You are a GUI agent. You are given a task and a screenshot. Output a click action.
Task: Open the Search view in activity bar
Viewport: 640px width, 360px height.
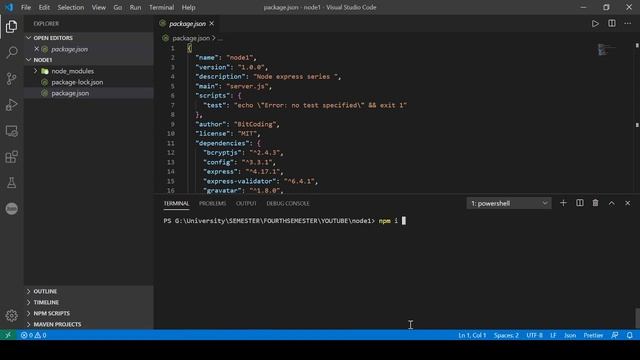pyautogui.click(x=11, y=52)
